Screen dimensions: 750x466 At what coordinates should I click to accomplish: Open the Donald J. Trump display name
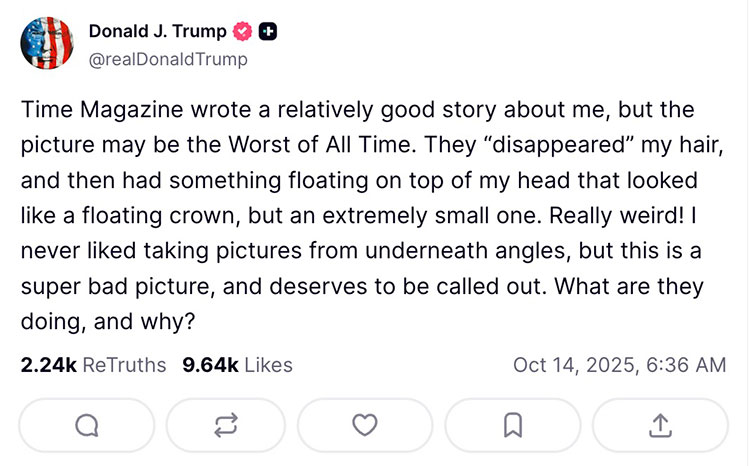point(157,32)
